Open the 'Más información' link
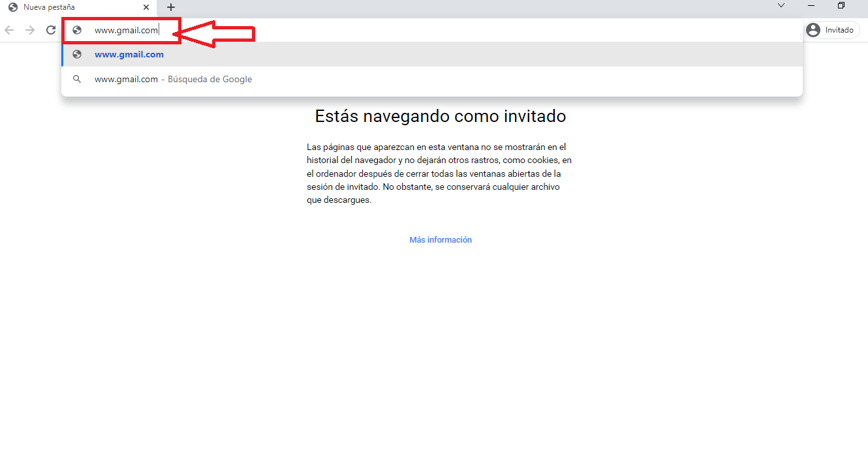Screen dimensions: 868x456 [441, 240]
